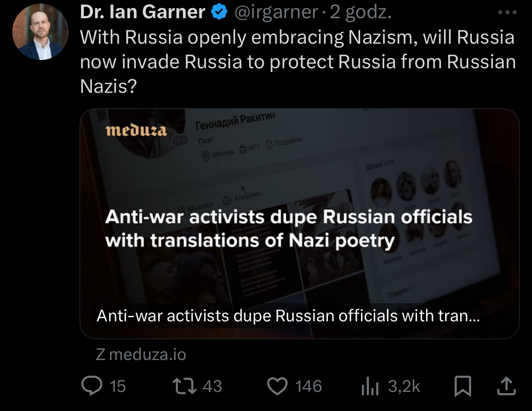532x411 pixels.
Task: Click the meduza logo on the card
Action: 136,131
